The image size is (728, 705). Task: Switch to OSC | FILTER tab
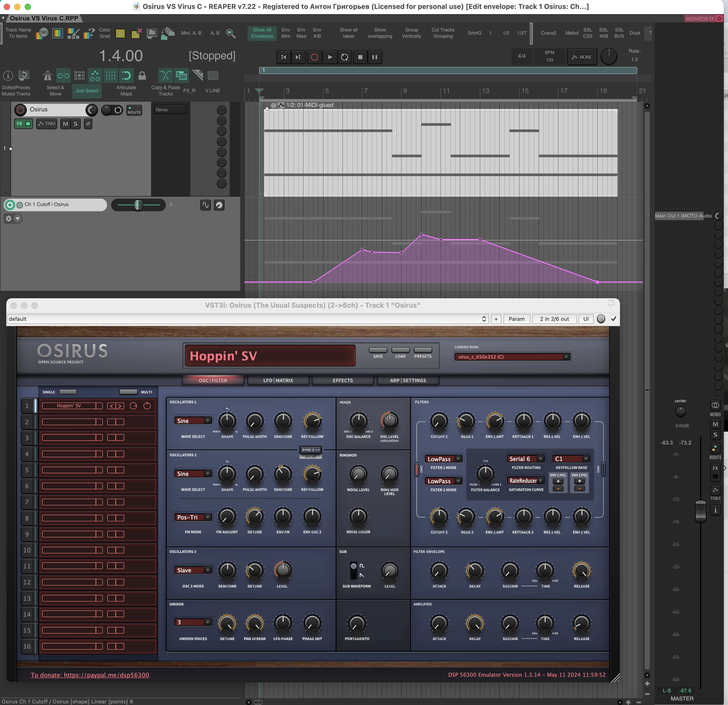point(213,380)
